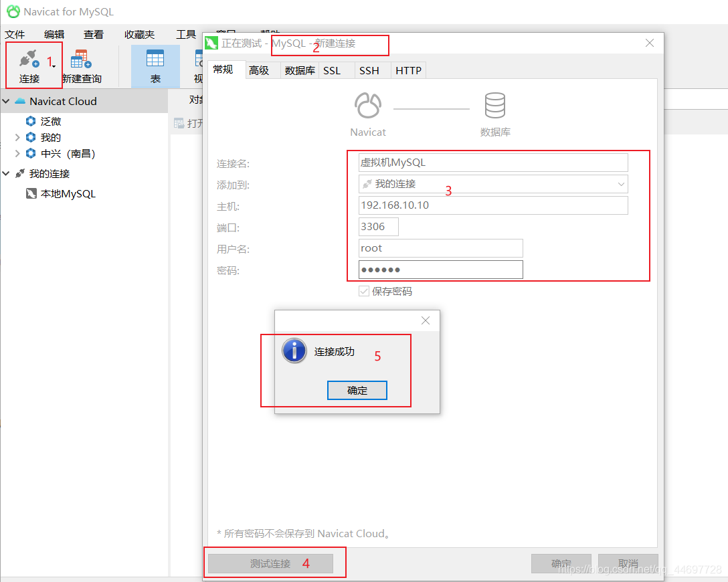Click the Navicat Cloud icon in tree
728x582 pixels.
20,101
